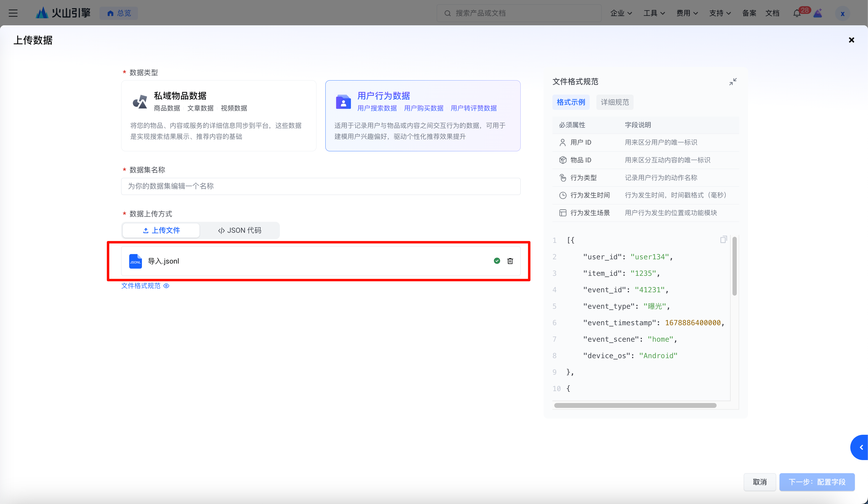The height and width of the screenshot is (504, 868).
Task: Click the green upload success checkmark
Action: pos(497,261)
